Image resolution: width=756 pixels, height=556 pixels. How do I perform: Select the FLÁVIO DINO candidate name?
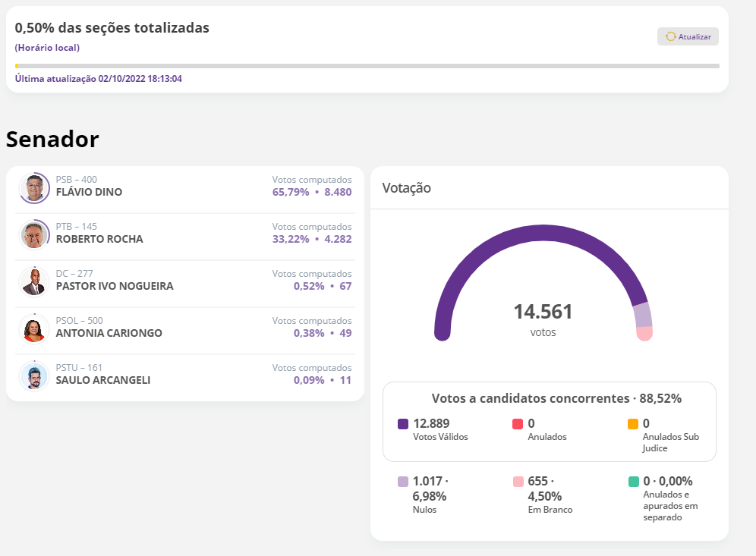(89, 192)
